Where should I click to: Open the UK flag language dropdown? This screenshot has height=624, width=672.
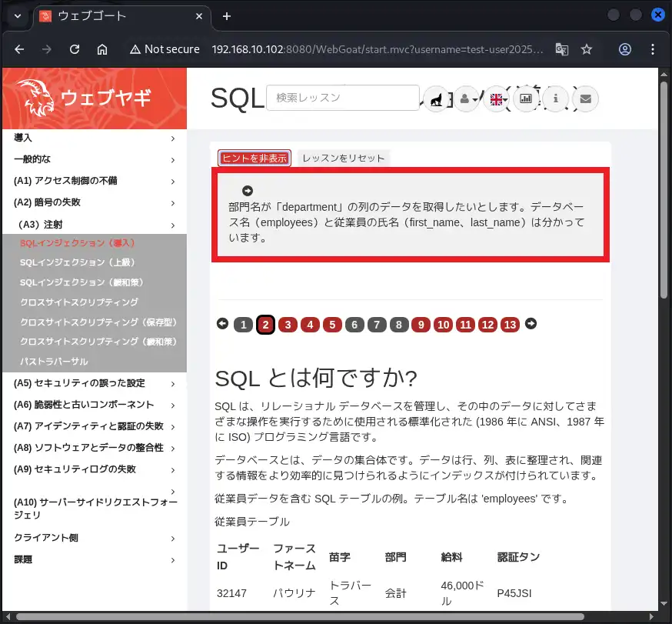[x=496, y=98]
